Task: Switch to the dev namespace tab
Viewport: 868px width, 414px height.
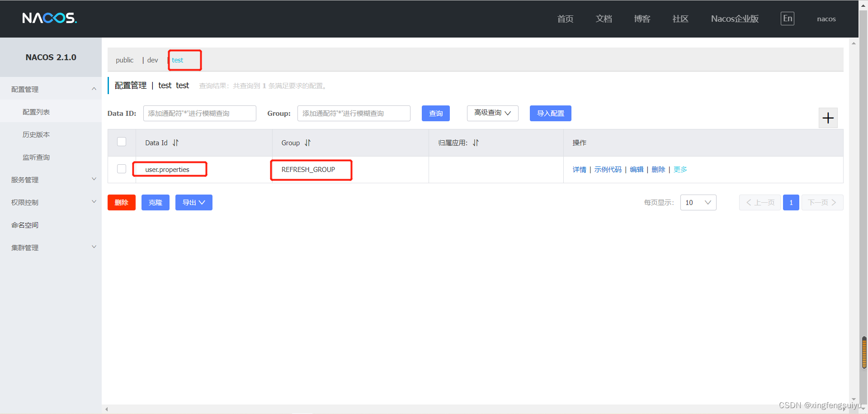Action: tap(152, 60)
